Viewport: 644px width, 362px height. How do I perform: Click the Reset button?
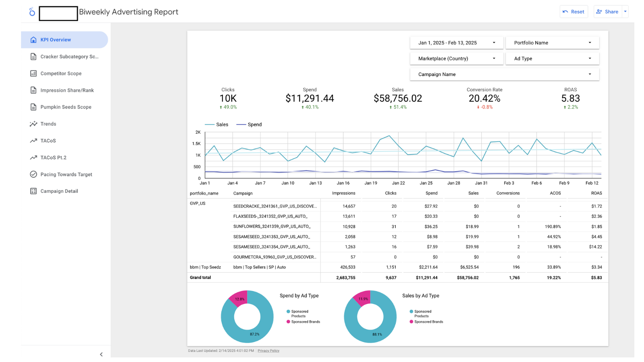click(x=574, y=12)
